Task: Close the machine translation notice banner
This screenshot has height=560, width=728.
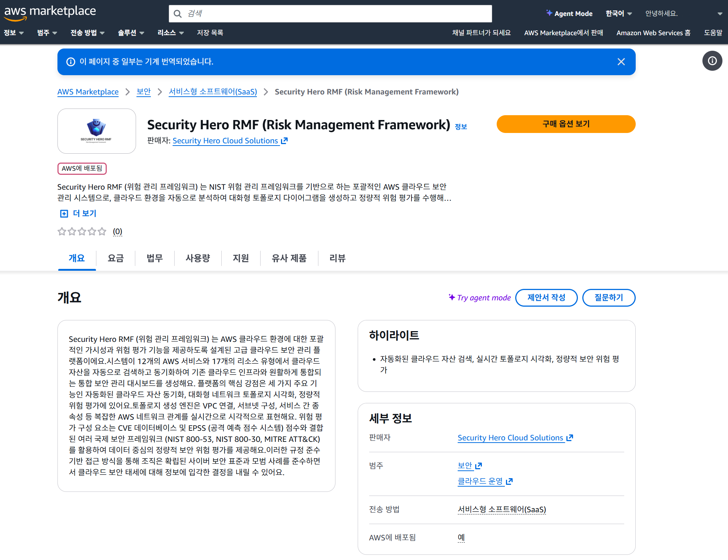Action: [621, 62]
